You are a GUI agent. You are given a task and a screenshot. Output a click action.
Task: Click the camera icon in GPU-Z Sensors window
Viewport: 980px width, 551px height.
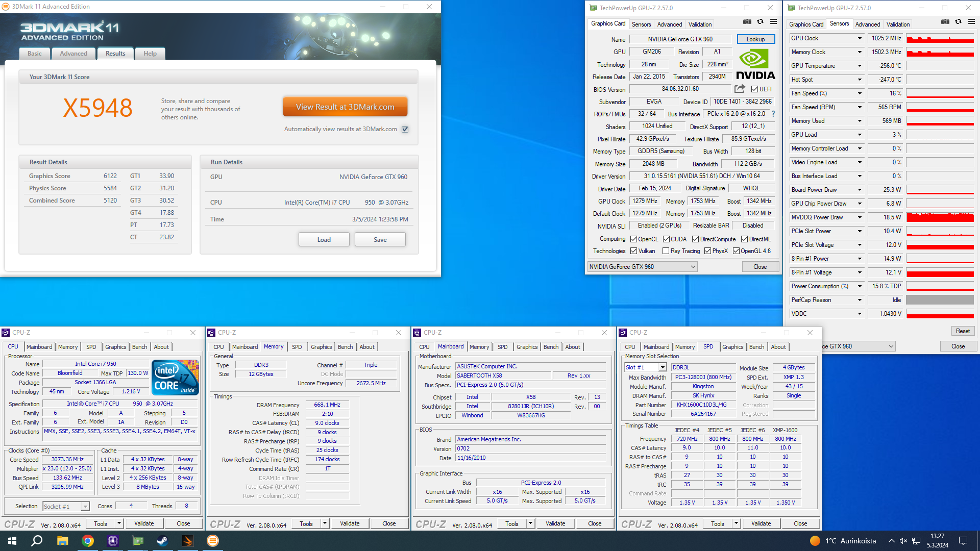(x=945, y=22)
